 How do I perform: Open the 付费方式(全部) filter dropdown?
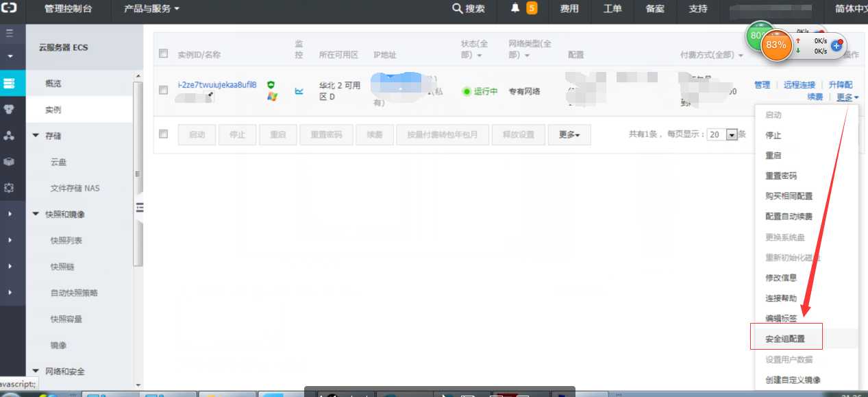[712, 55]
